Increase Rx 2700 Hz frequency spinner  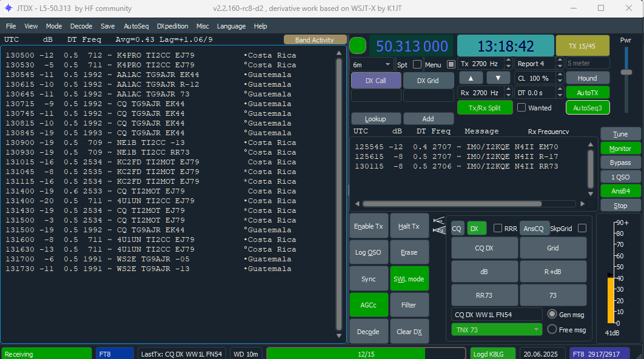(508, 90)
